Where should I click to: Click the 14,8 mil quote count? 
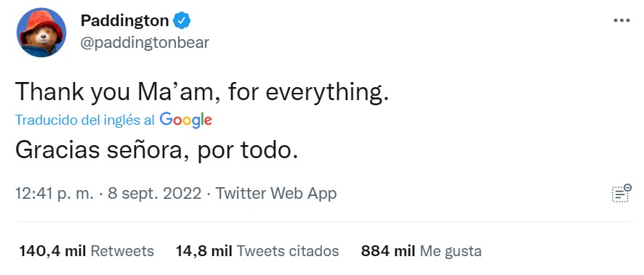(x=204, y=251)
